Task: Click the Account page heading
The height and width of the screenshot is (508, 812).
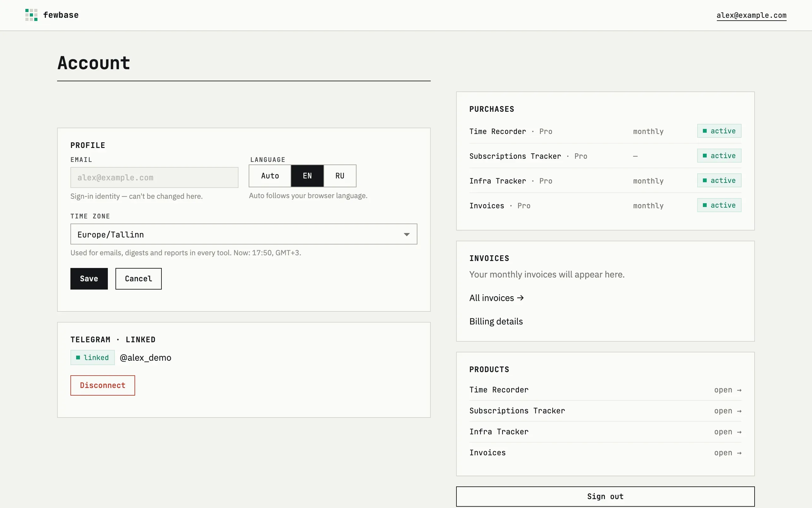Action: (x=94, y=63)
